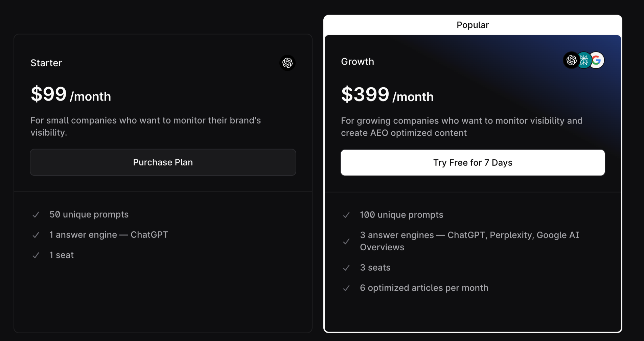Click checkmark beside 3 seats
644x341 pixels.
pyautogui.click(x=346, y=268)
